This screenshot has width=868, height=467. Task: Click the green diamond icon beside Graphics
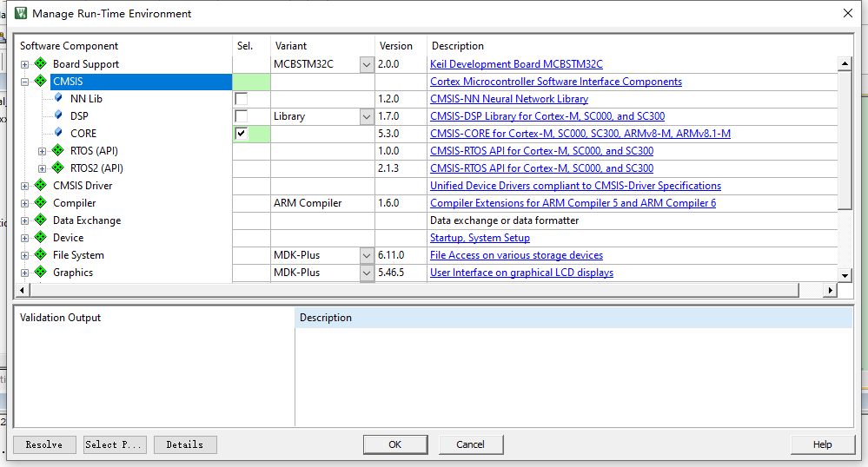pos(41,272)
